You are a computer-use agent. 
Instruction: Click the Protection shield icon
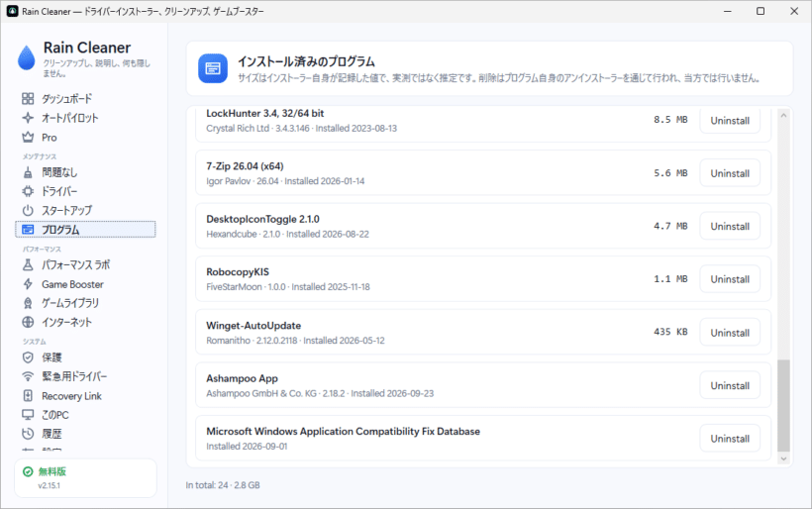coord(28,357)
